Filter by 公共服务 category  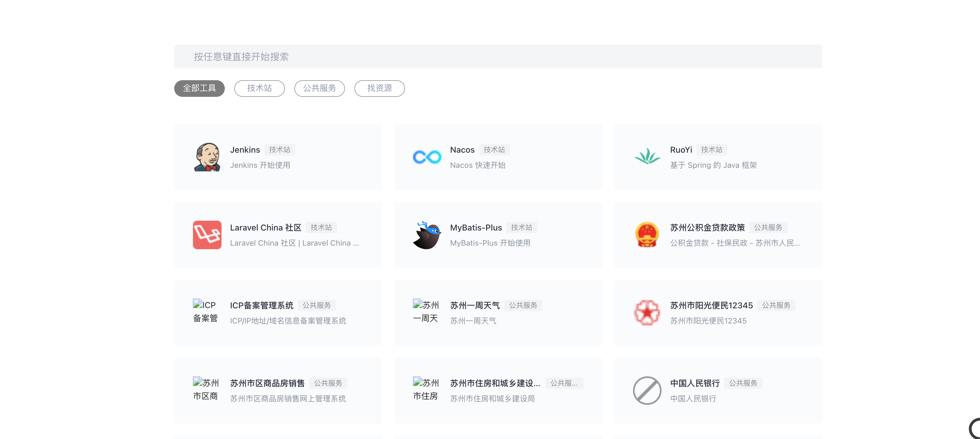[319, 88]
